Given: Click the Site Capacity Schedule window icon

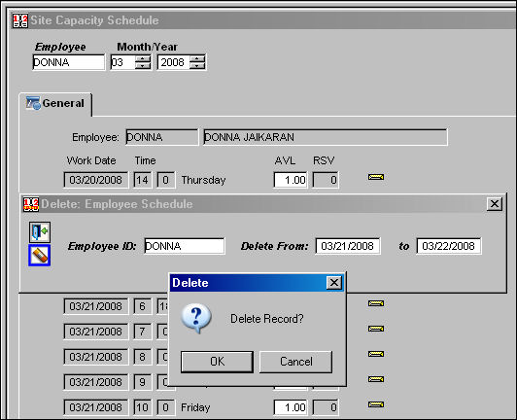Looking at the screenshot, I should [x=20, y=20].
